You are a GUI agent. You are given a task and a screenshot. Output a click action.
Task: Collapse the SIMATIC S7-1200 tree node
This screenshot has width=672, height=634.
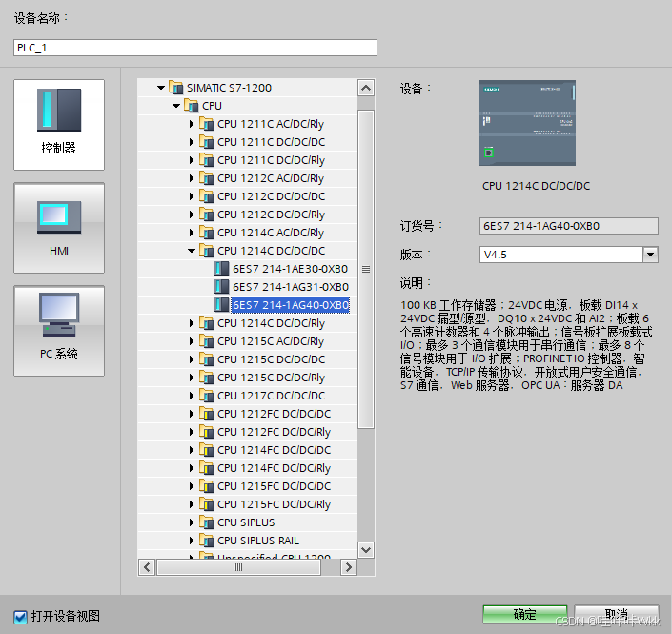pyautogui.click(x=161, y=88)
